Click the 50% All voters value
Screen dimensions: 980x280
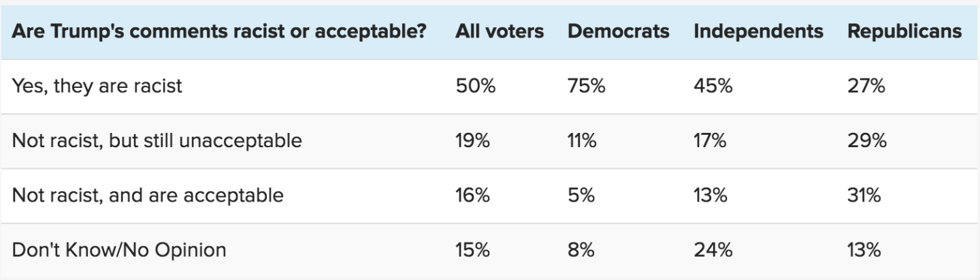pyautogui.click(x=475, y=87)
